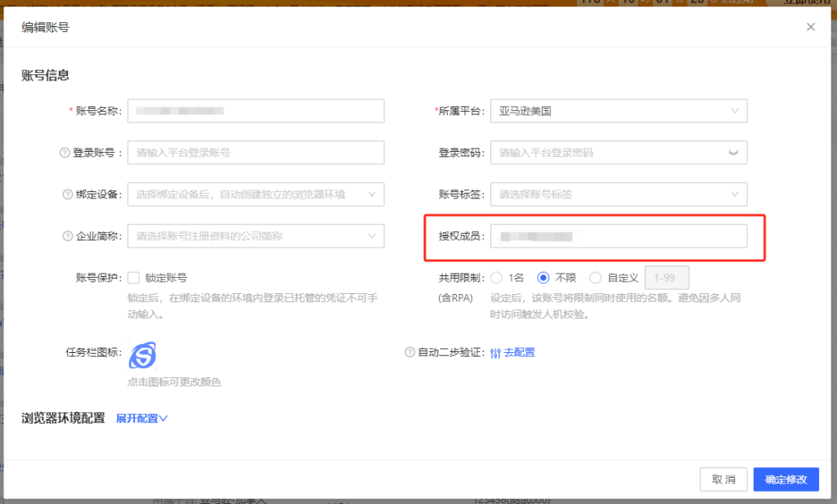Open the 企业简称 dropdown
This screenshot has width=837, height=504.
click(255, 236)
